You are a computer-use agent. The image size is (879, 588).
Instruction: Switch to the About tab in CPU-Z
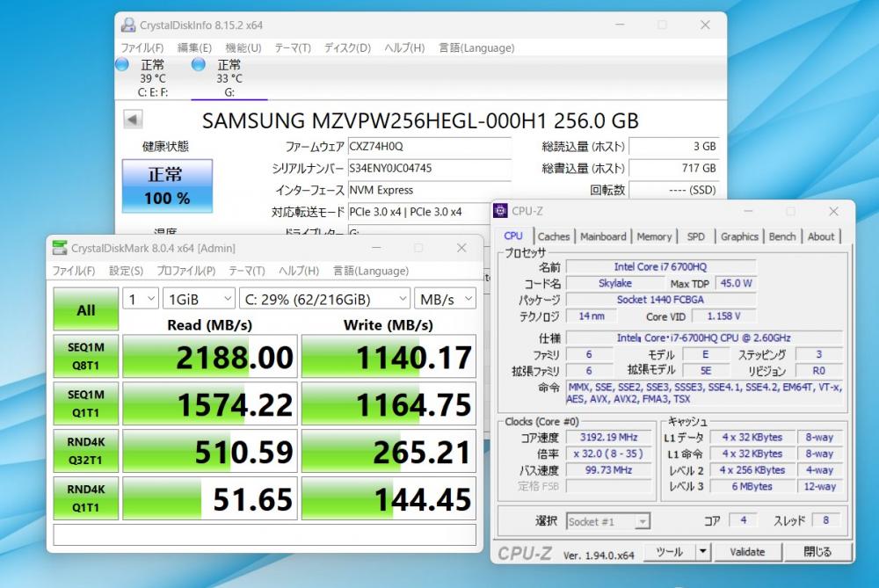click(821, 236)
